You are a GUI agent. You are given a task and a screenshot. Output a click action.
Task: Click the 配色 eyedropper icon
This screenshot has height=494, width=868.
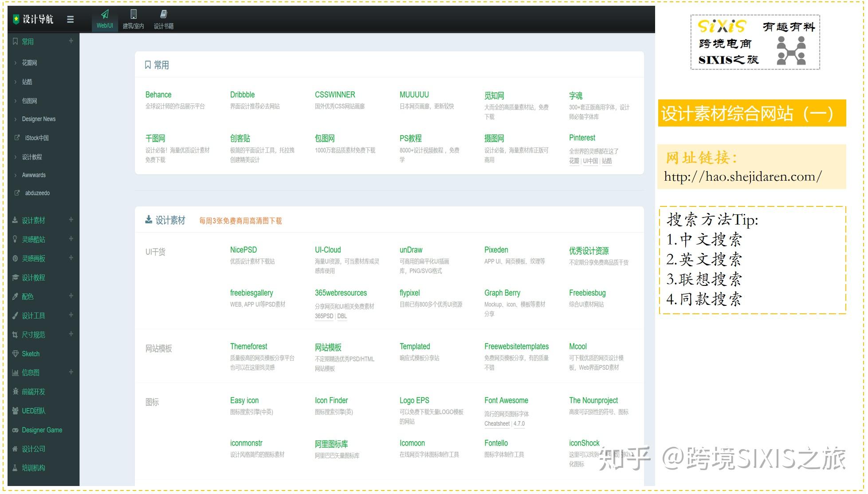[x=16, y=296]
